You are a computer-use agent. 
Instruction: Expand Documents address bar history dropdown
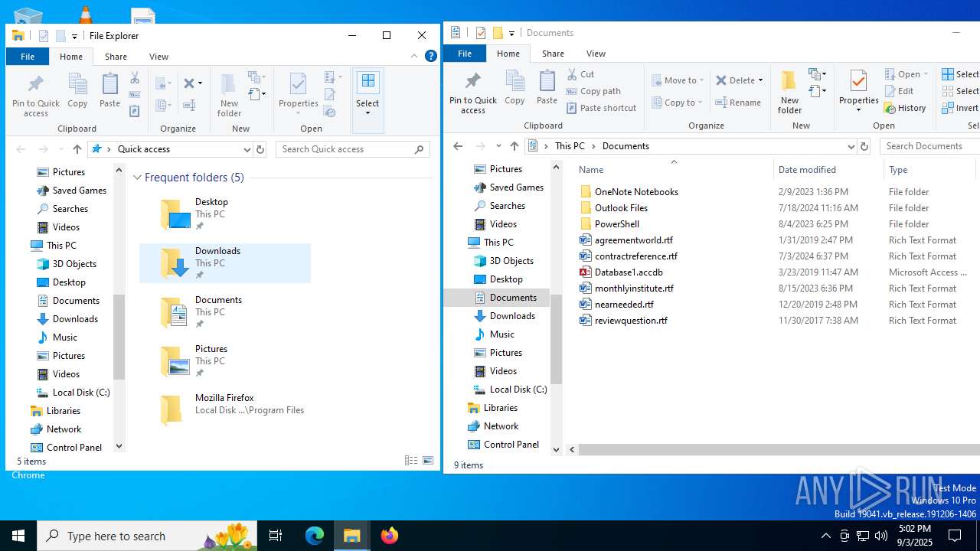pos(851,146)
